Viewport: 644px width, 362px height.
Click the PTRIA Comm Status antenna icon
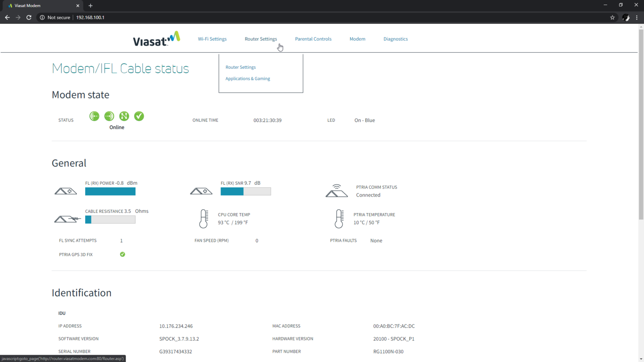coord(337,191)
